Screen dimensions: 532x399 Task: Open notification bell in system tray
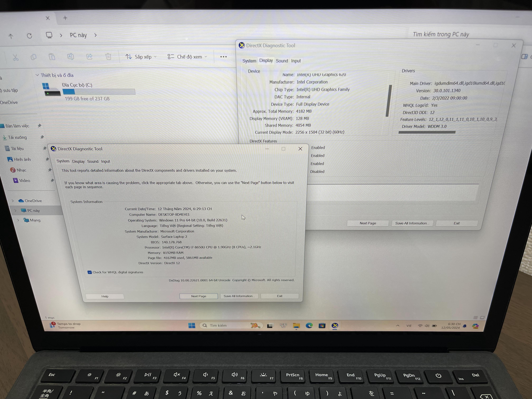pyautogui.click(x=465, y=326)
